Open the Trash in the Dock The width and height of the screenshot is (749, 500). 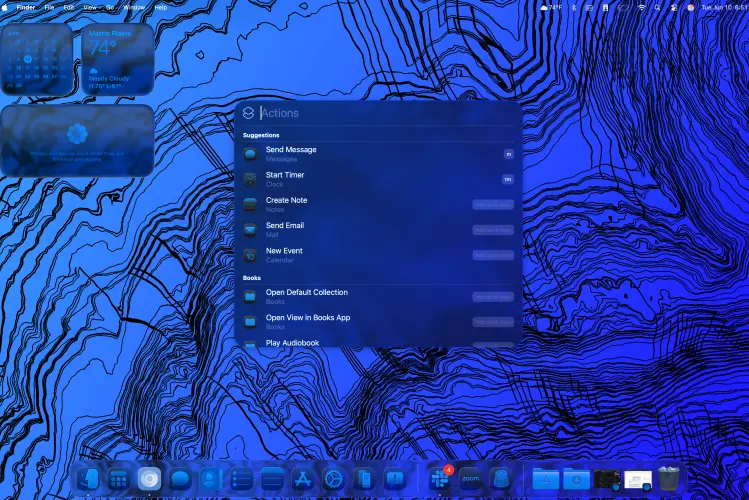click(668, 479)
